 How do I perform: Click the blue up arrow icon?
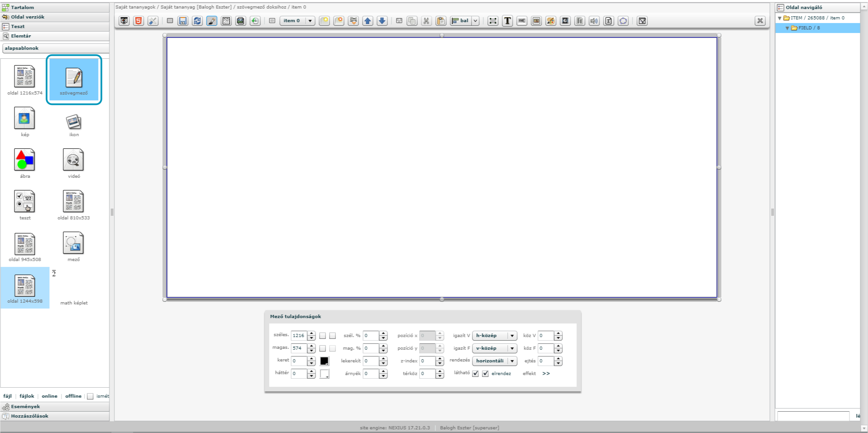tap(368, 21)
